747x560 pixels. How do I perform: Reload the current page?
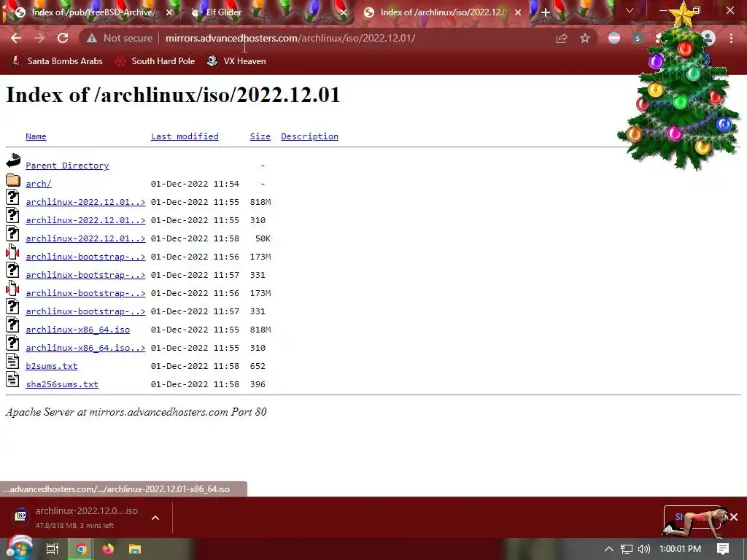tap(63, 38)
